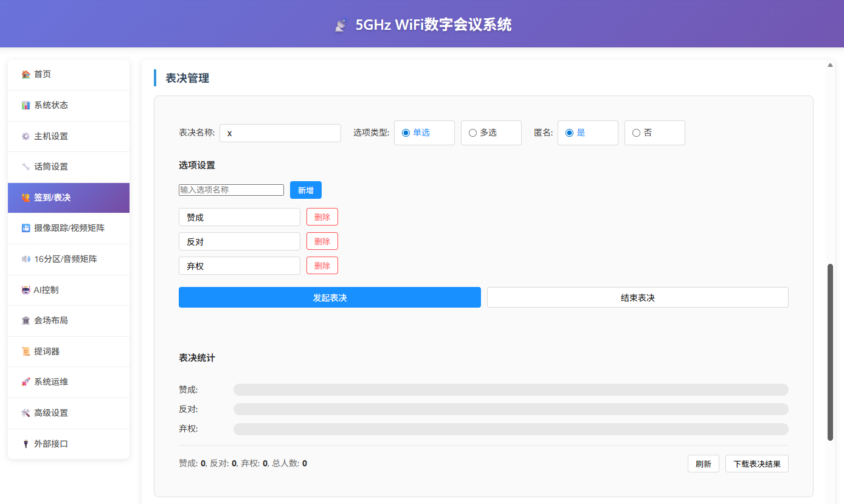The width and height of the screenshot is (844, 504).
Task: Click the 弃权 progress bar
Action: 511,429
